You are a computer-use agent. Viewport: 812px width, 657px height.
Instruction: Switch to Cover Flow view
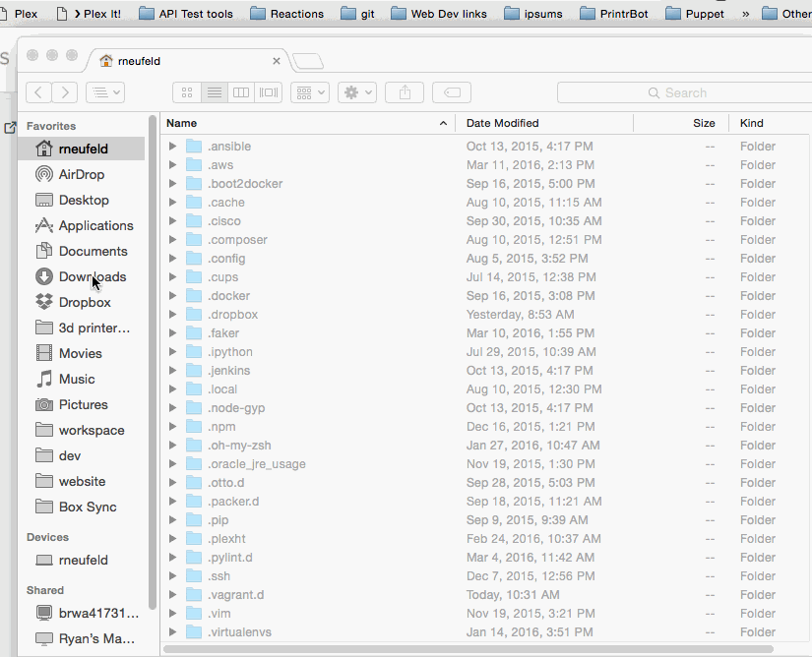[269, 92]
